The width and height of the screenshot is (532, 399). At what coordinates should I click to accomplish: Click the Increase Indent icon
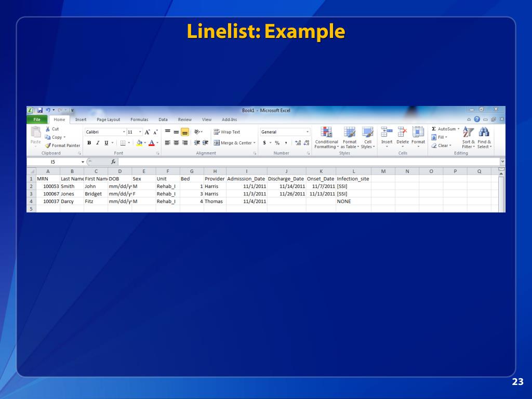tap(205, 143)
